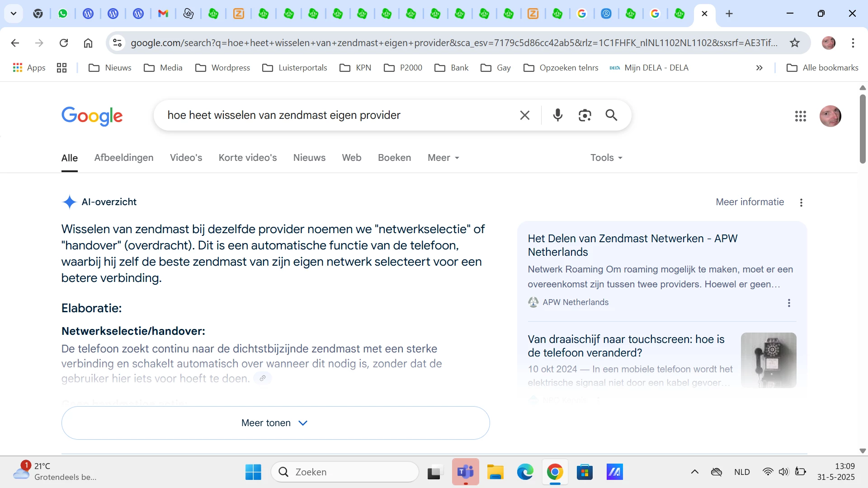Open Google Lens image search icon
The image size is (868, 488).
point(585,115)
